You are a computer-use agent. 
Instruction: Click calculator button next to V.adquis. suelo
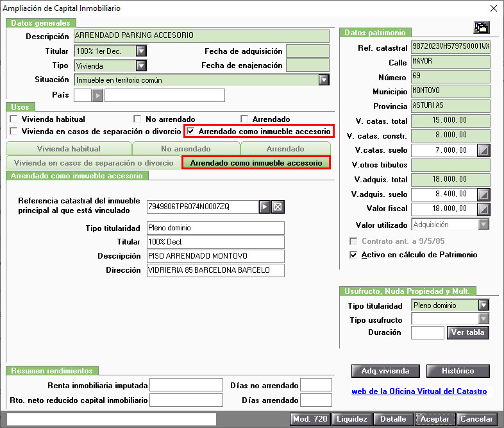[483, 194]
